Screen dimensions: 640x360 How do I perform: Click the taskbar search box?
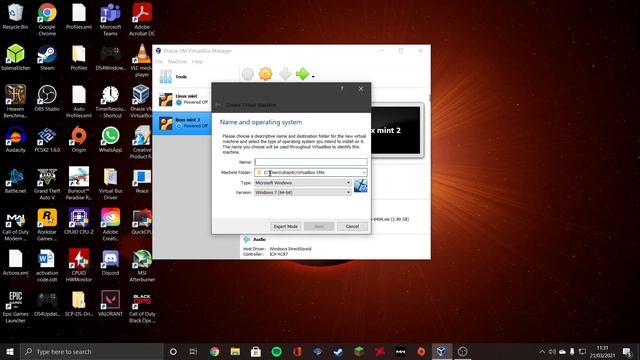[x=91, y=352]
